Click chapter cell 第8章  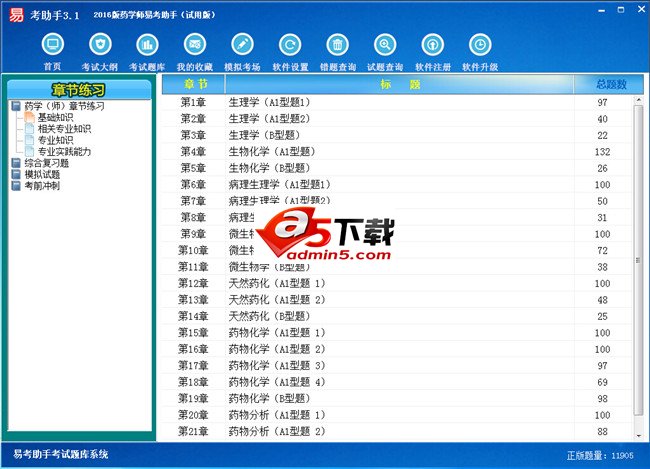[x=193, y=217]
